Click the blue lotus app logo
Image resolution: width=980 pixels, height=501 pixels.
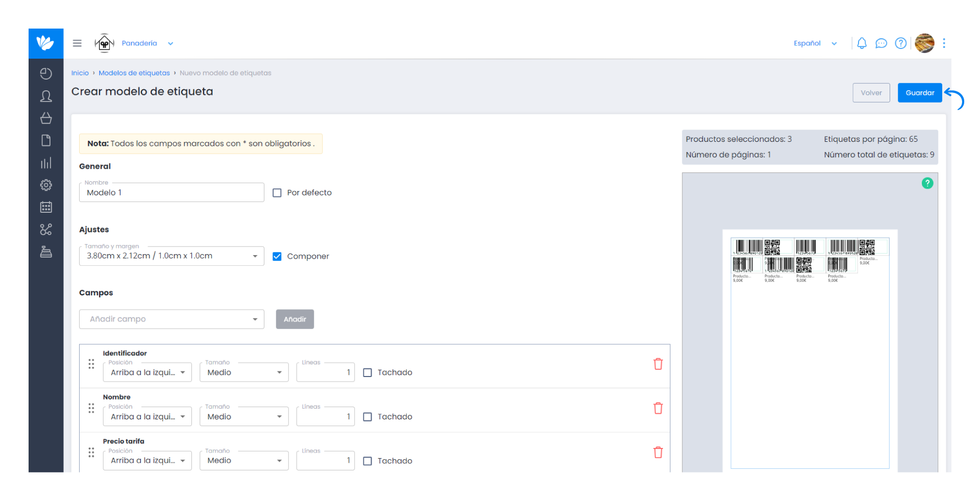46,43
